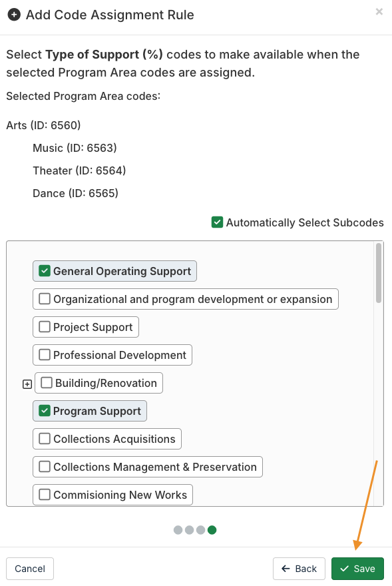
Task: Select Collections Acquisitions code
Action: point(45,438)
